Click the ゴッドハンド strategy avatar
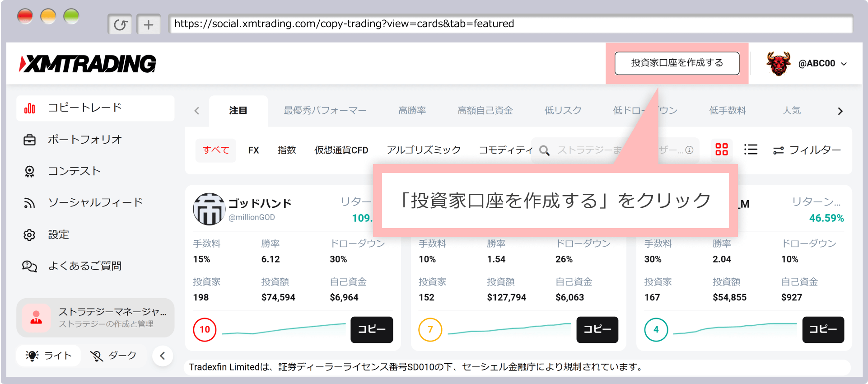This screenshot has height=384, width=868. pyautogui.click(x=209, y=209)
